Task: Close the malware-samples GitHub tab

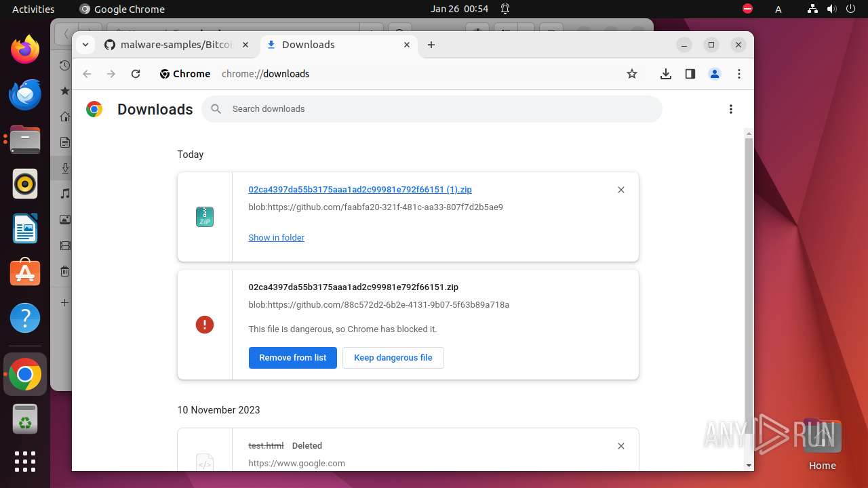Action: (245, 45)
